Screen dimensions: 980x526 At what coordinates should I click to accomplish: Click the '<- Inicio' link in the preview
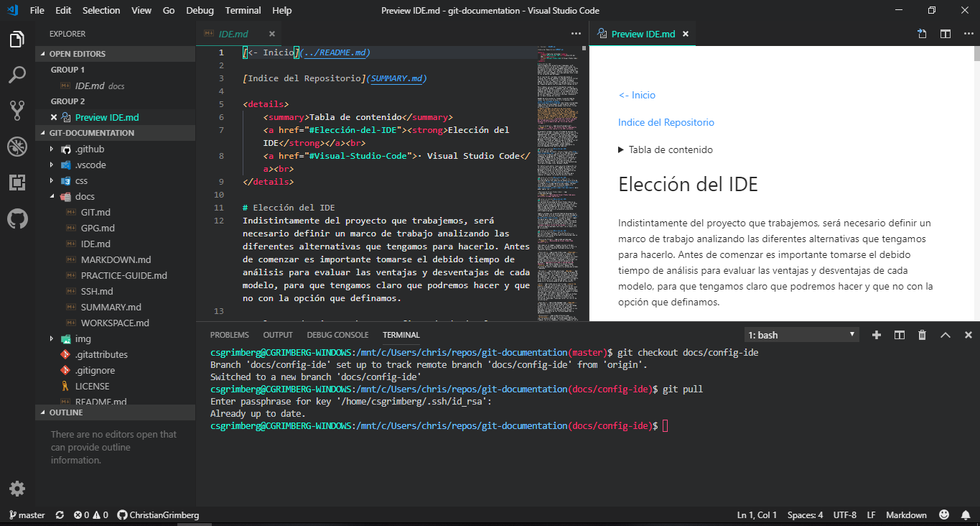[x=638, y=95]
